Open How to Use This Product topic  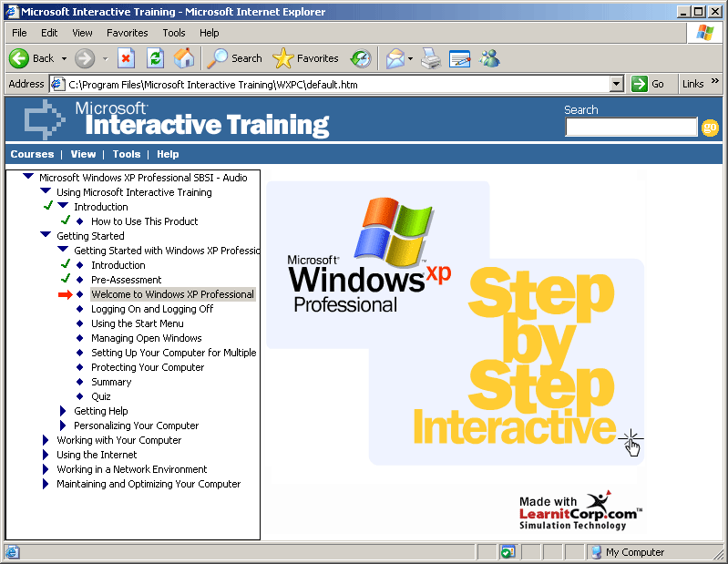[144, 221]
